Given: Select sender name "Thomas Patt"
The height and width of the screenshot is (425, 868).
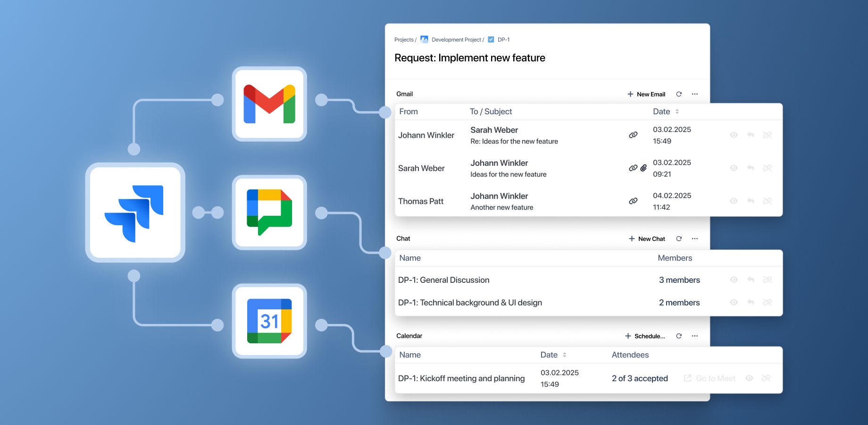Looking at the screenshot, I should (x=421, y=201).
